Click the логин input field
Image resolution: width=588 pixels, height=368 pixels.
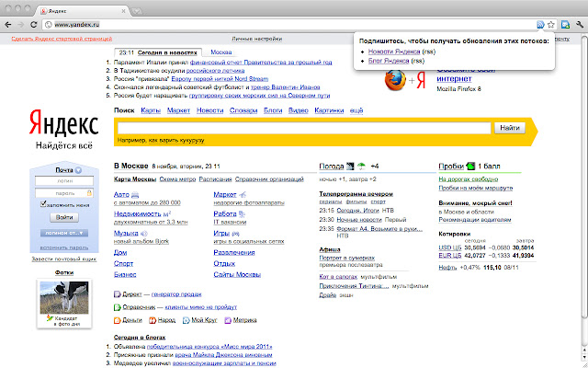click(x=64, y=181)
